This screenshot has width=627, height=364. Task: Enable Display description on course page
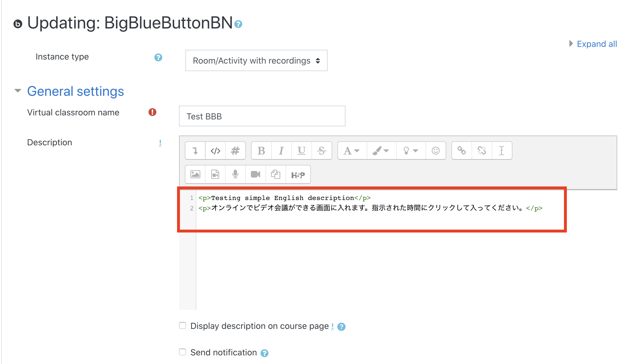coord(183,325)
